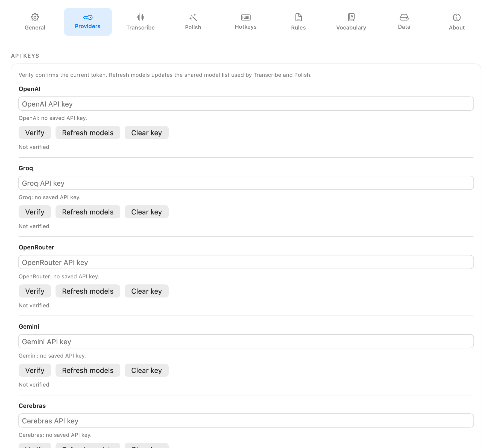Open Polish magic wand icon

(193, 17)
